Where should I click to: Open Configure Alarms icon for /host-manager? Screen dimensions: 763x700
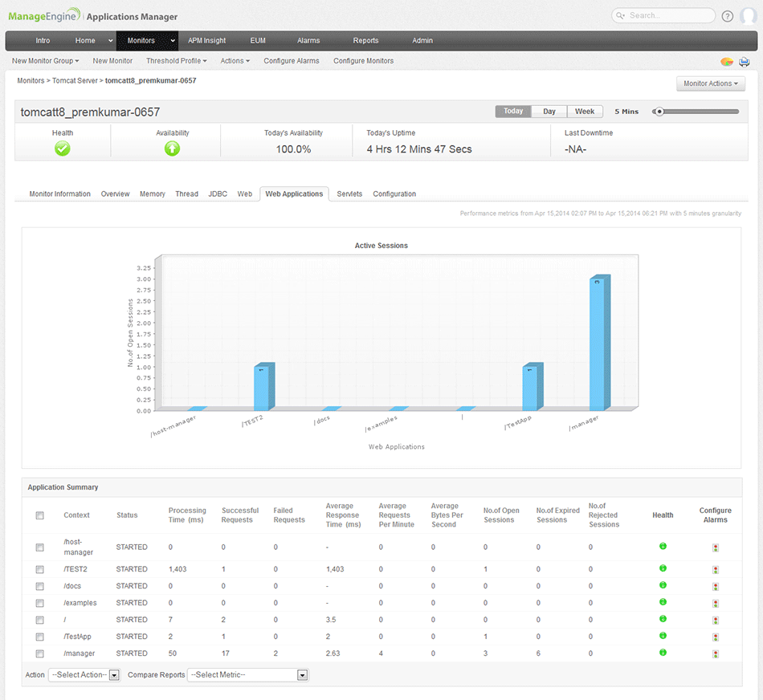716,547
